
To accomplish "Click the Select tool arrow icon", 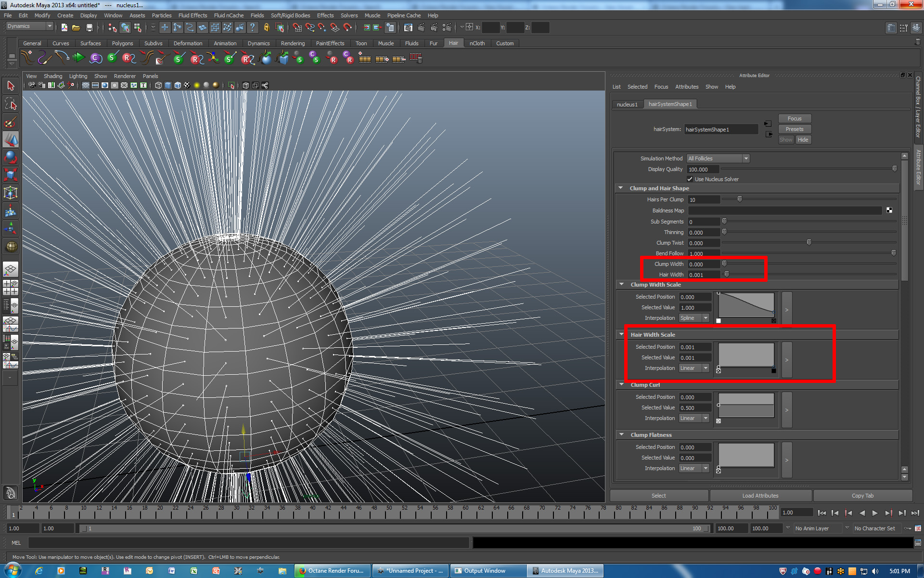I will pyautogui.click(x=11, y=86).
